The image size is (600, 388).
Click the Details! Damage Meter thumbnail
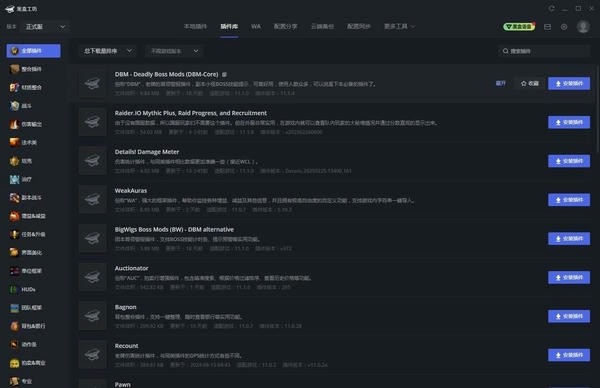92,161
